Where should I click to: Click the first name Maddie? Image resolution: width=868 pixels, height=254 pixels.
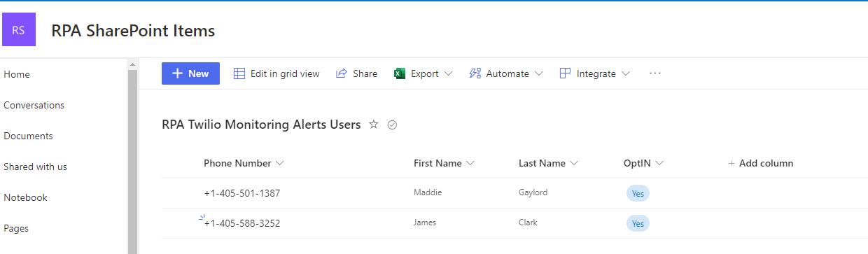tap(428, 192)
